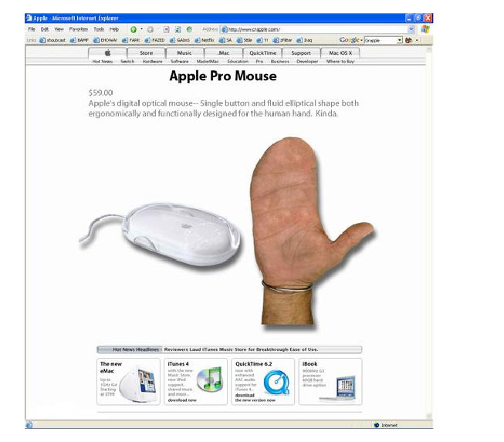This screenshot has width=504, height=442.
Task: Click the Software subnav link
Action: [179, 62]
